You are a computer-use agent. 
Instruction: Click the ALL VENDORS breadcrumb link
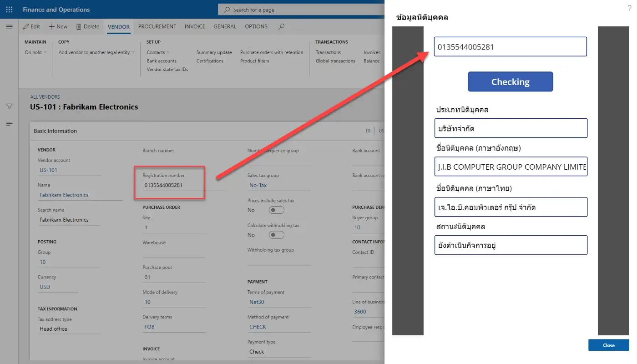pos(45,97)
